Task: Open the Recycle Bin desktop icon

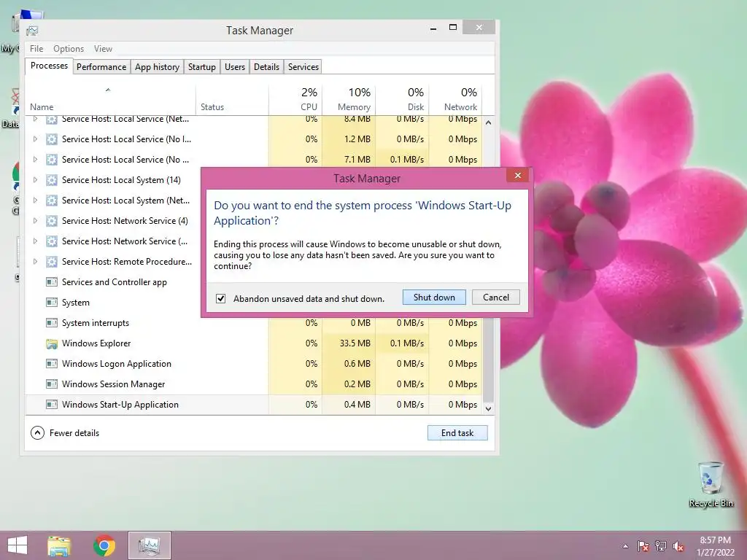Action: point(711,484)
